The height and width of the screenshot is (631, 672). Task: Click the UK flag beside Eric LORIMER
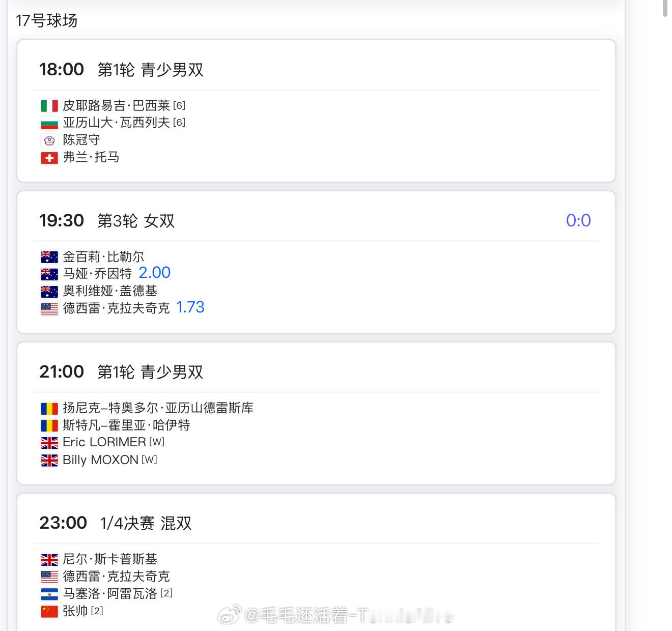[49, 443]
